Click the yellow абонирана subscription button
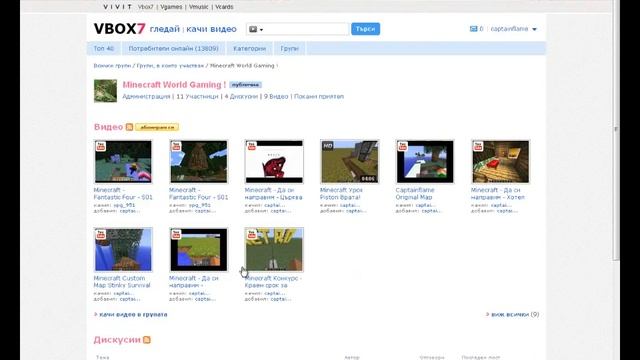The image size is (640, 360). tap(157, 127)
